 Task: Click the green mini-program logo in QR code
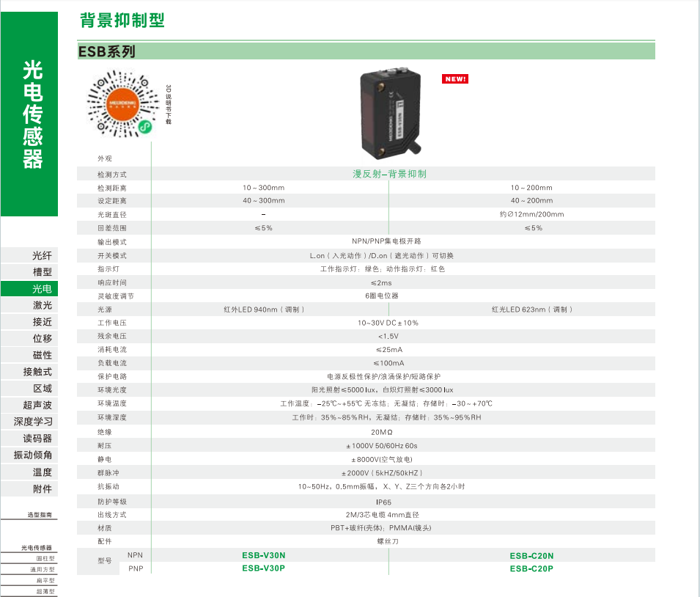145,127
